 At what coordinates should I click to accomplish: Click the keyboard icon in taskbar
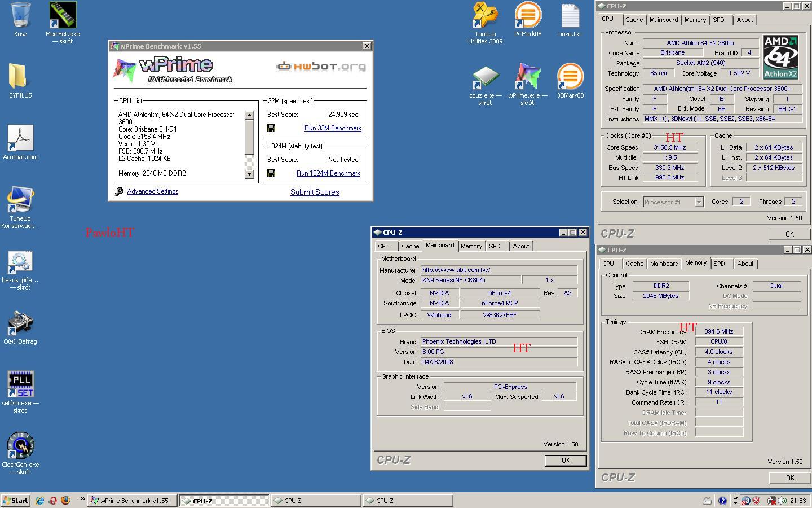[x=707, y=501]
